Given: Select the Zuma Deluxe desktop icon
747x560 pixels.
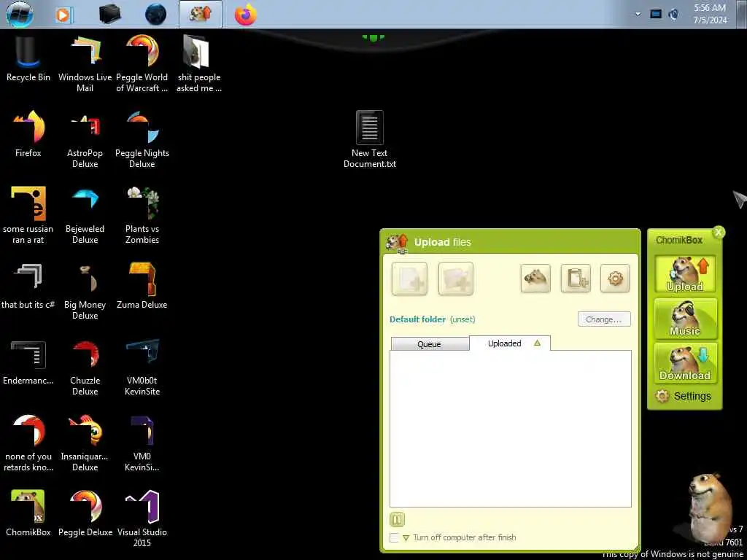Looking at the screenshot, I should click(x=142, y=286).
